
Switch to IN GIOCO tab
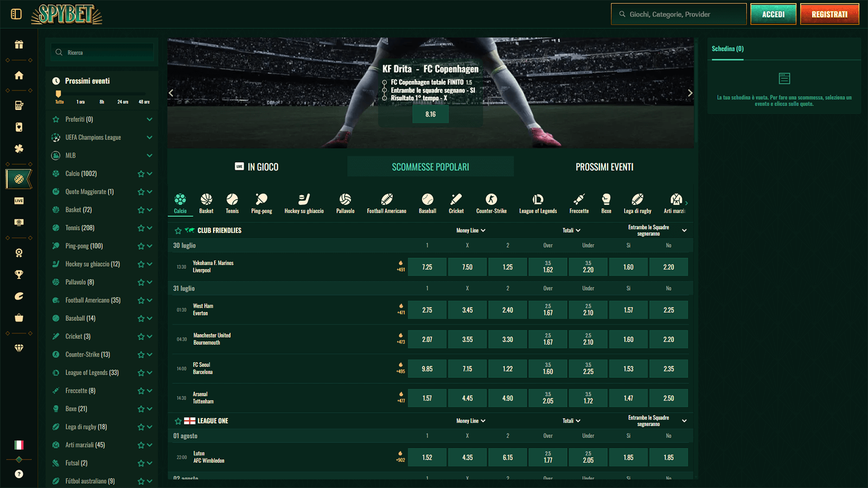pos(257,166)
